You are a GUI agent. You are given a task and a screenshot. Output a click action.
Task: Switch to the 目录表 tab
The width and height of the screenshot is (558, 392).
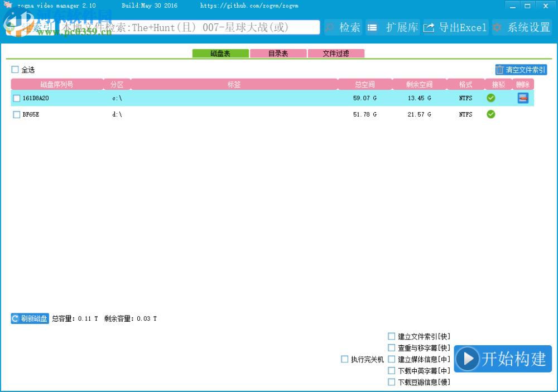278,53
